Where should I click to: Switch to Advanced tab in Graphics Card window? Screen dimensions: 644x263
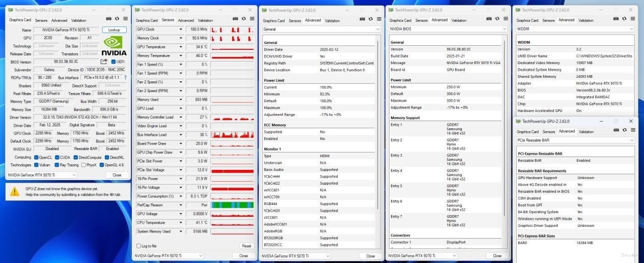[59, 20]
